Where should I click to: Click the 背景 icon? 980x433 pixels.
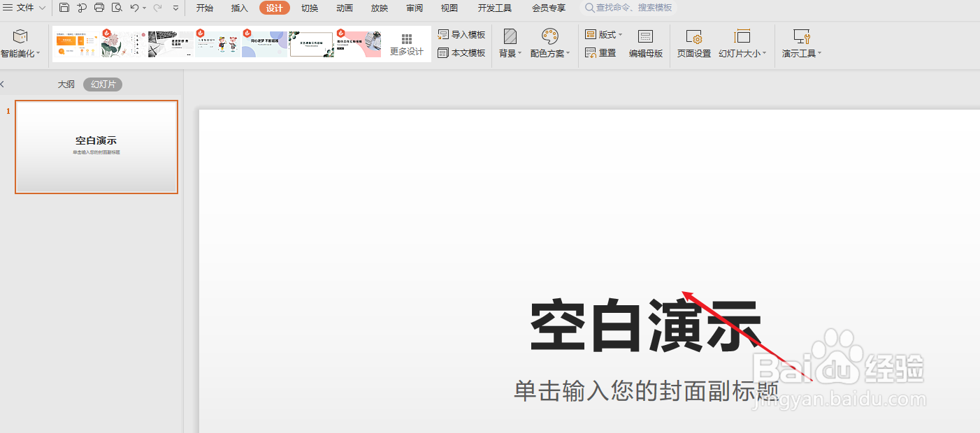coord(510,36)
